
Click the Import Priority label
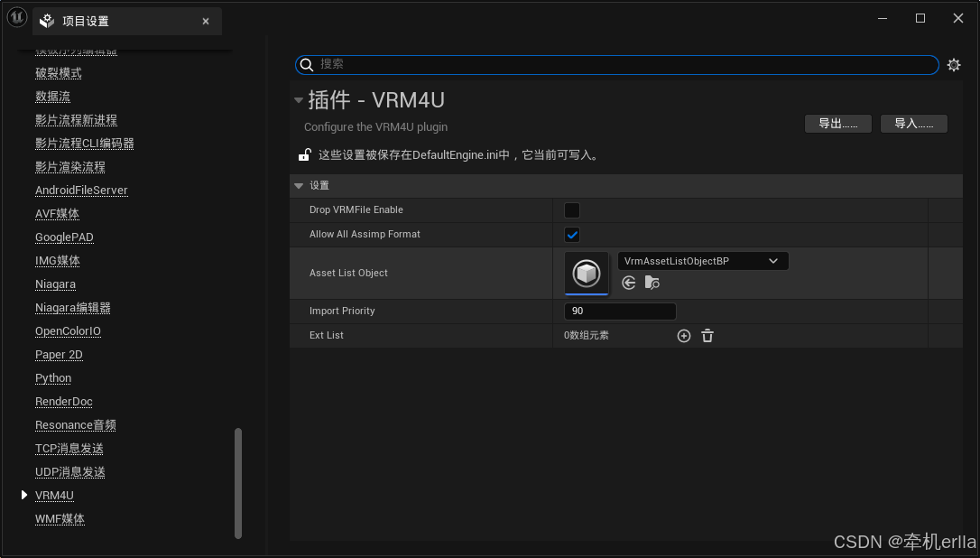(x=342, y=311)
